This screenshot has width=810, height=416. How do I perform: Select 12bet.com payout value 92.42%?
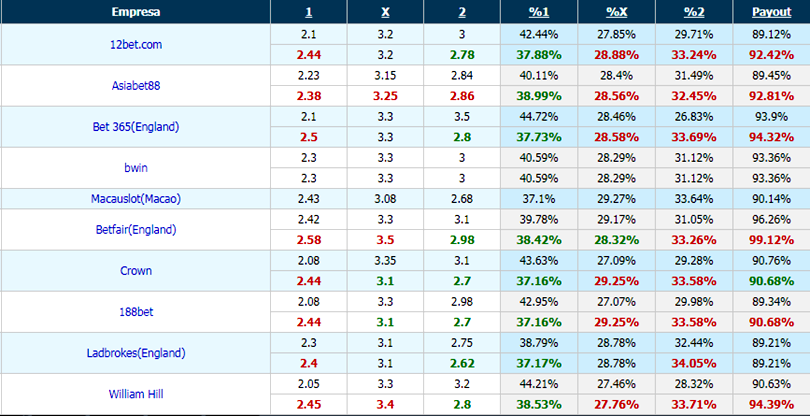coord(772,55)
